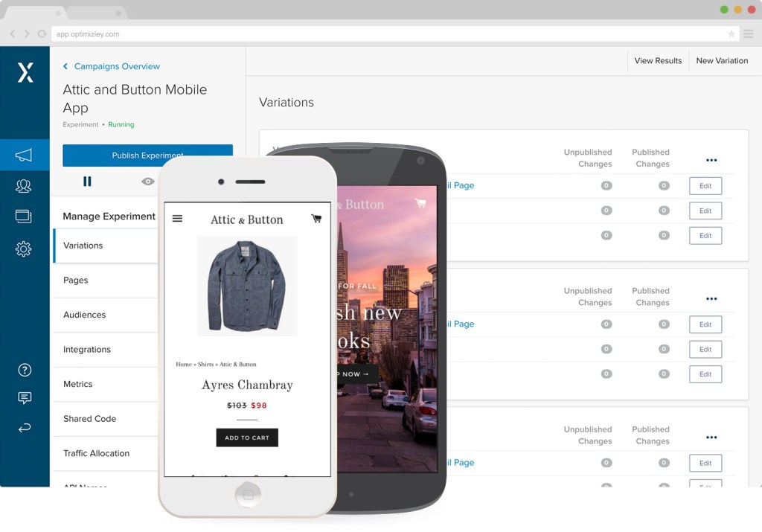This screenshot has width=762, height=532.
Task: Click first Edit button in second variation
Action: [705, 324]
